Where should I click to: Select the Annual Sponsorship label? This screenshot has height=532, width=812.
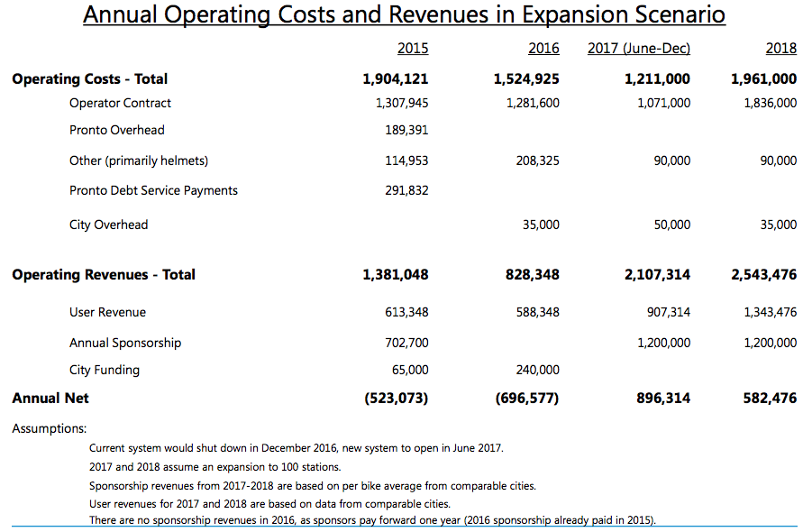[x=124, y=343]
